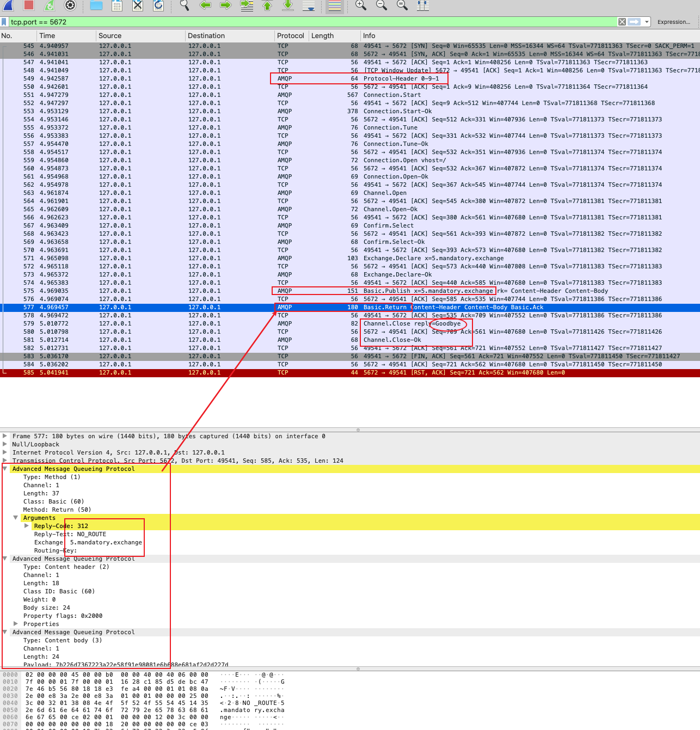
Task: Open capture options gear icon
Action: (70, 5)
